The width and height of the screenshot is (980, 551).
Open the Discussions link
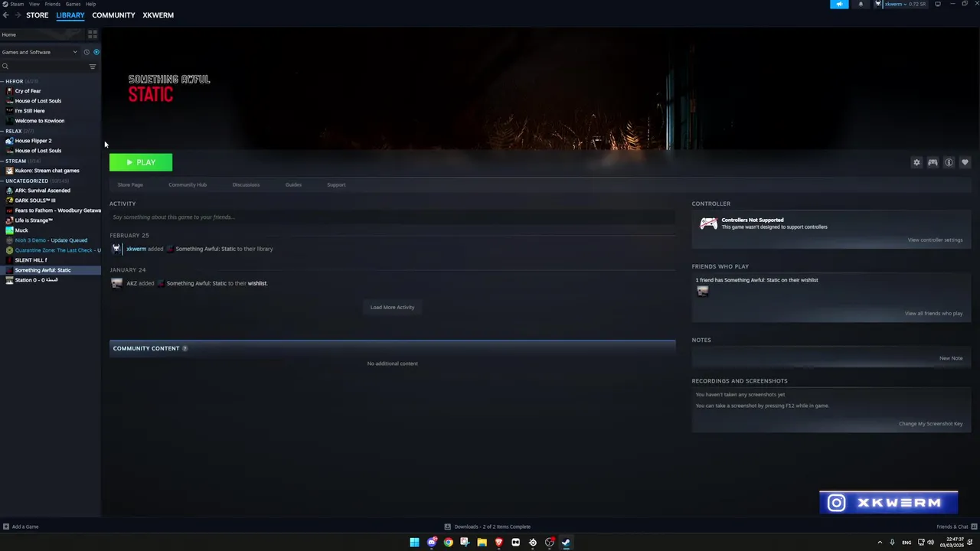pyautogui.click(x=246, y=184)
